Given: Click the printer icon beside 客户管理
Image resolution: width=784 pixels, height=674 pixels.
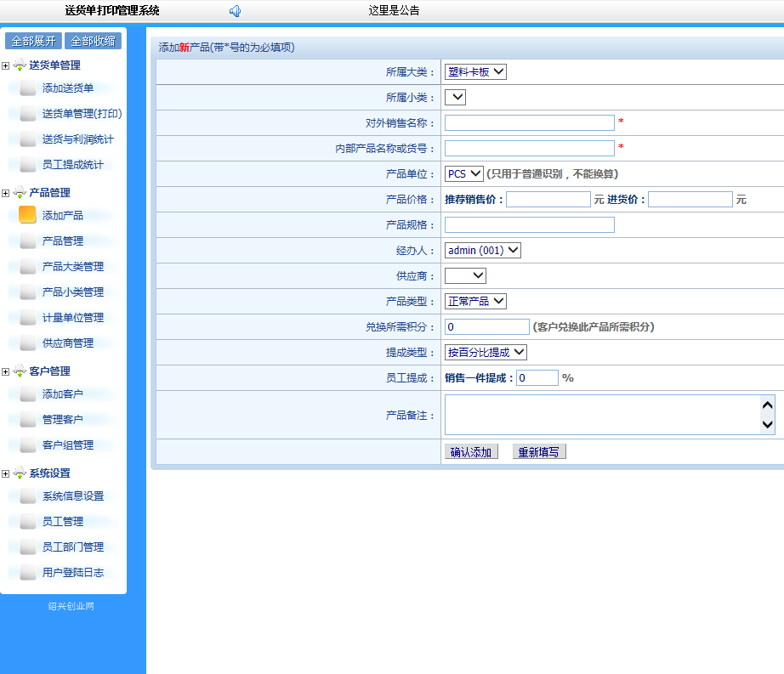Looking at the screenshot, I should pos(20,371).
